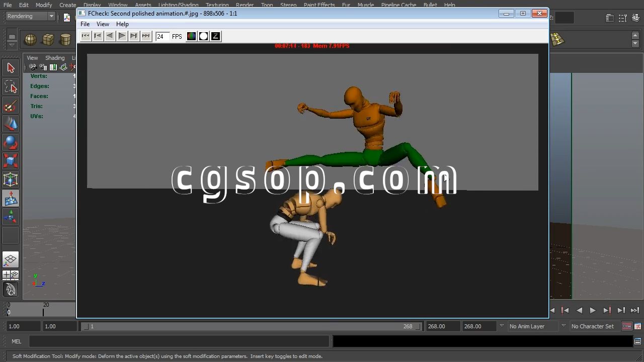
Task: Click the camera attributes icon in the panel toolbar
Action: pyautogui.click(x=43, y=67)
